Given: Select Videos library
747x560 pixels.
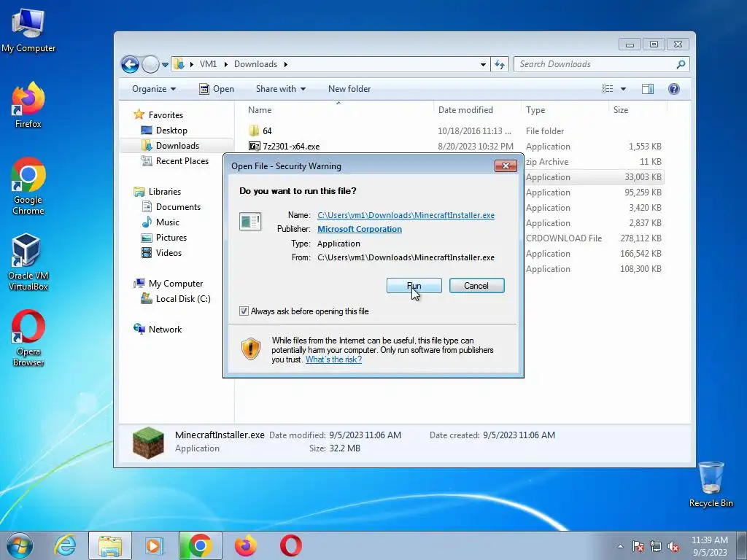Looking at the screenshot, I should [161, 252].
